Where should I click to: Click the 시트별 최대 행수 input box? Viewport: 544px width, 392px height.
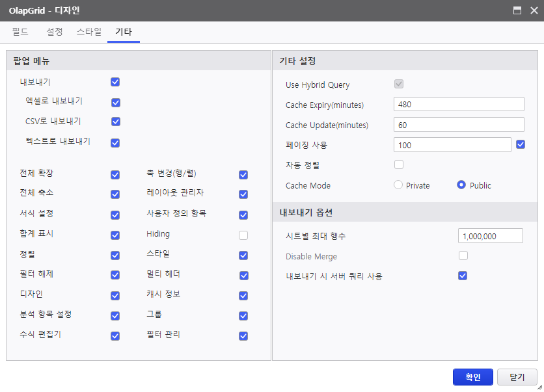[490, 236]
